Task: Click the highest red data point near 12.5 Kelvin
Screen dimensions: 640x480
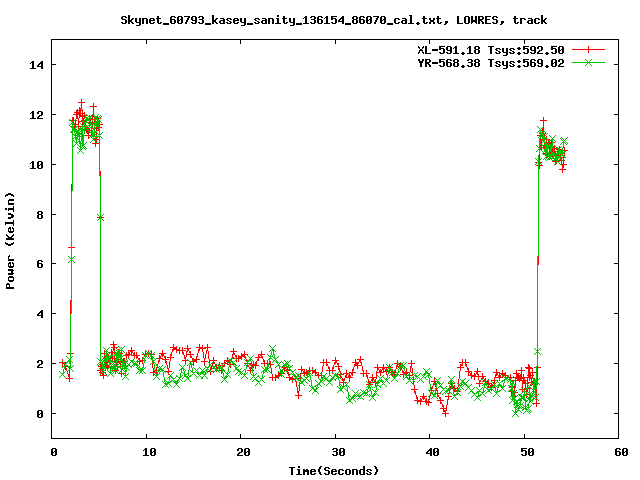Action: [x=81, y=102]
